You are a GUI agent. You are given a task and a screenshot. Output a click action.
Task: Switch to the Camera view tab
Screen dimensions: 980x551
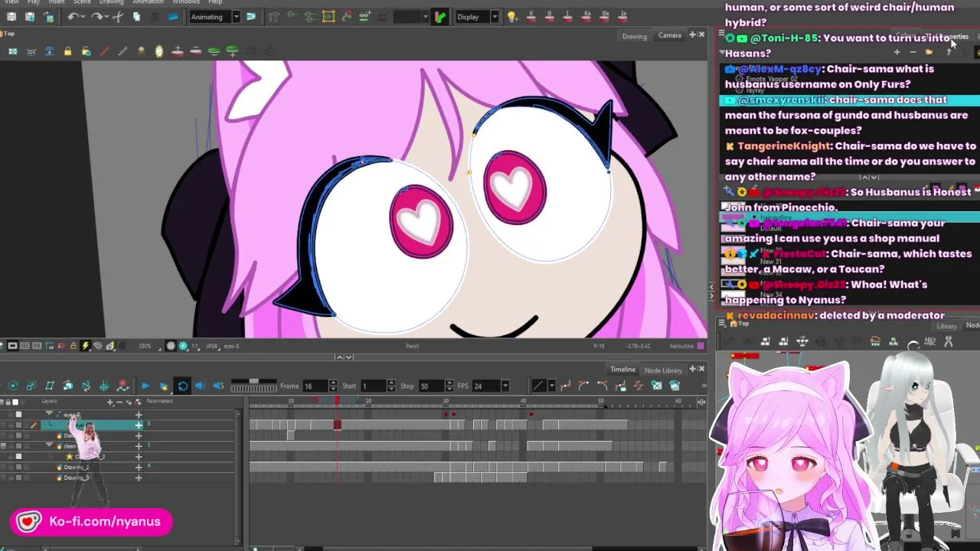pos(669,35)
